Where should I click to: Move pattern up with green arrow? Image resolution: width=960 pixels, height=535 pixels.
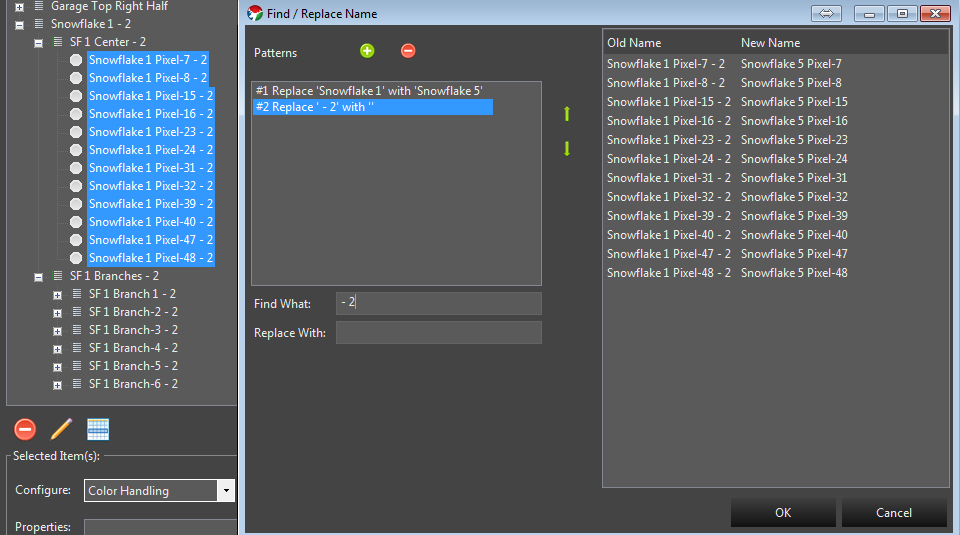coord(567,114)
